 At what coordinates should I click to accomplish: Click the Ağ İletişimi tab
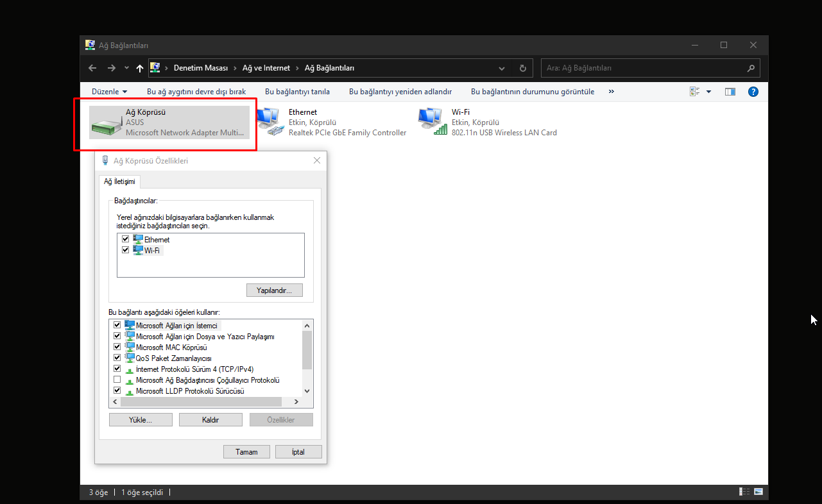119,181
